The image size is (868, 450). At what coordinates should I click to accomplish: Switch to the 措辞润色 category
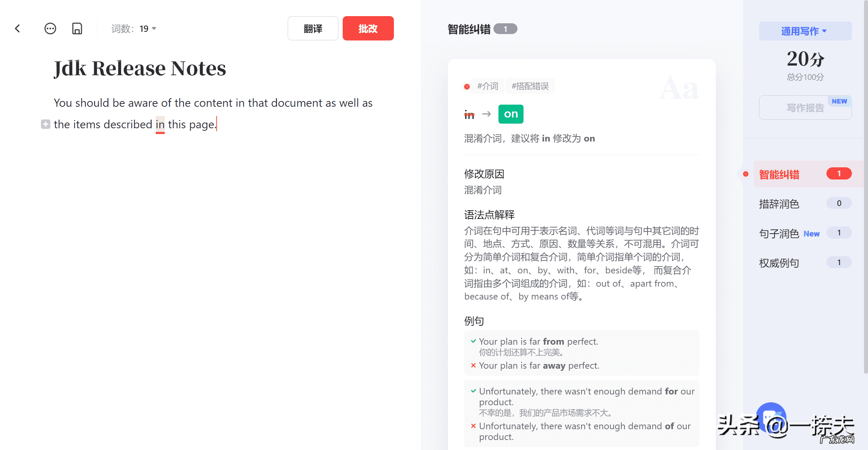779,204
